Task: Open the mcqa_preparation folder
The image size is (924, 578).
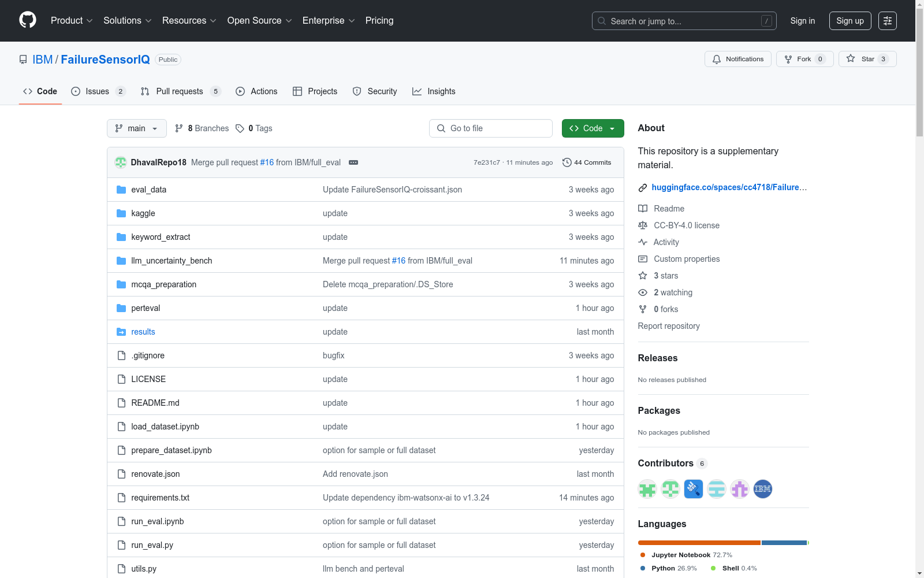Action: click(x=164, y=284)
